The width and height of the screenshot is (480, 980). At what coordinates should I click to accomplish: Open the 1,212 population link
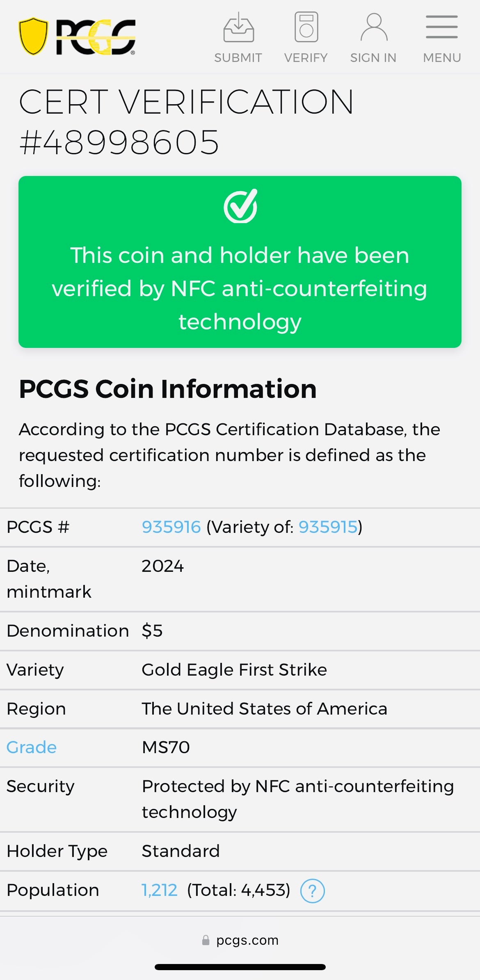pos(159,891)
